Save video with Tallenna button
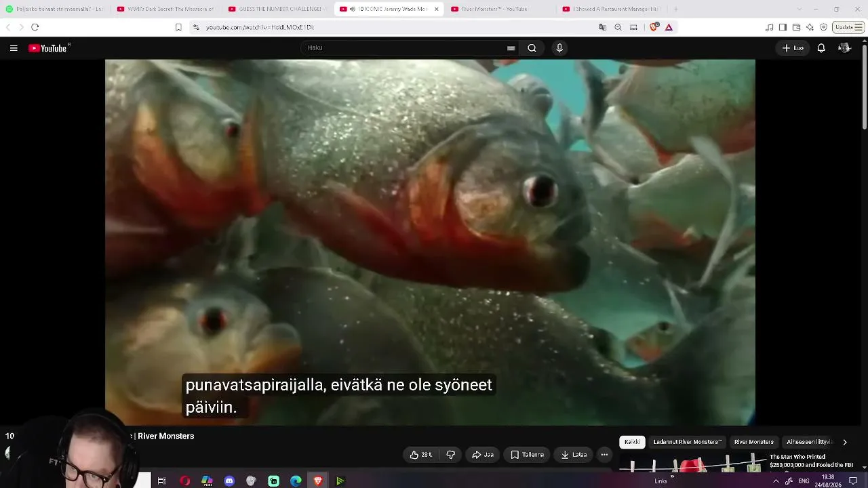Viewport: 868px width, 488px height. point(527,455)
